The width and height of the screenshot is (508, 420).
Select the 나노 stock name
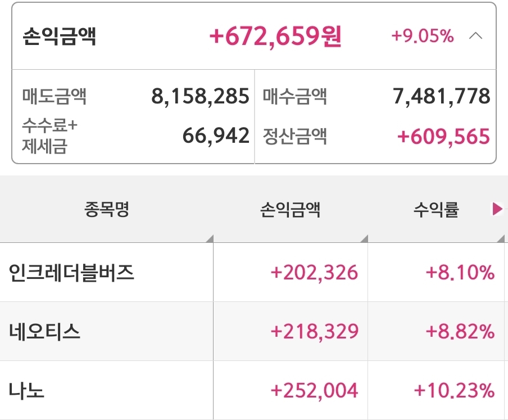point(27,390)
